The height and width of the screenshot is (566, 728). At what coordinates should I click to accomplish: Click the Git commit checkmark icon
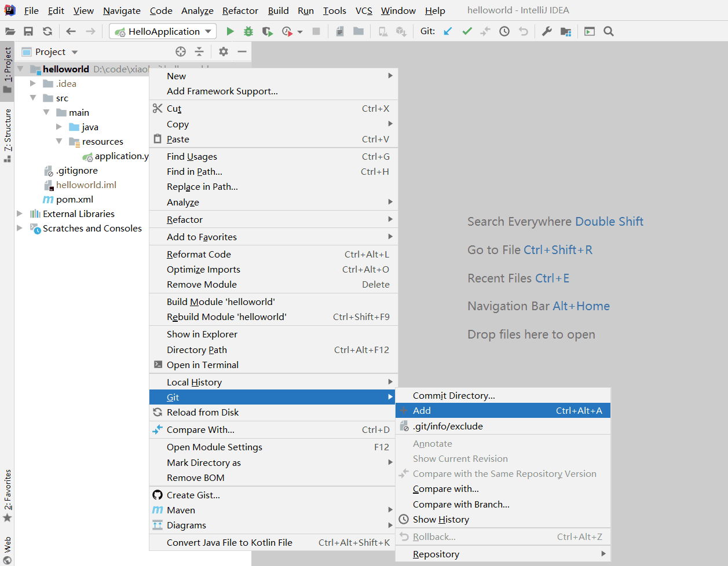pyautogui.click(x=467, y=31)
